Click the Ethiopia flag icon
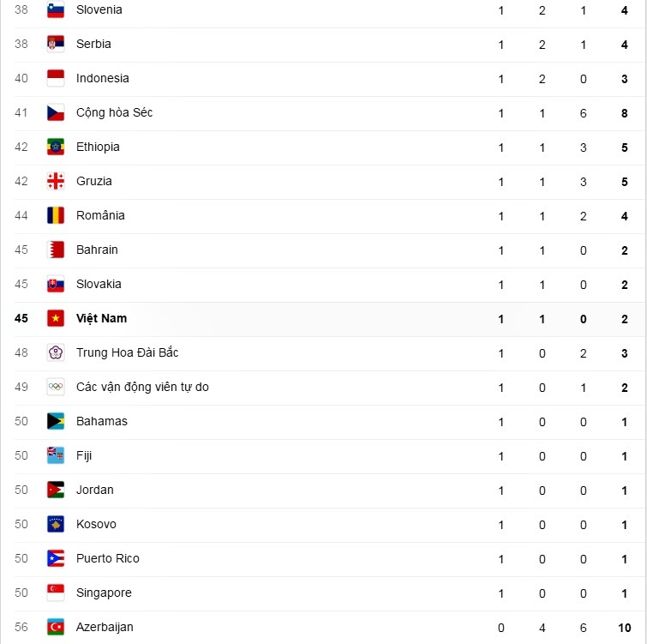 point(56,147)
